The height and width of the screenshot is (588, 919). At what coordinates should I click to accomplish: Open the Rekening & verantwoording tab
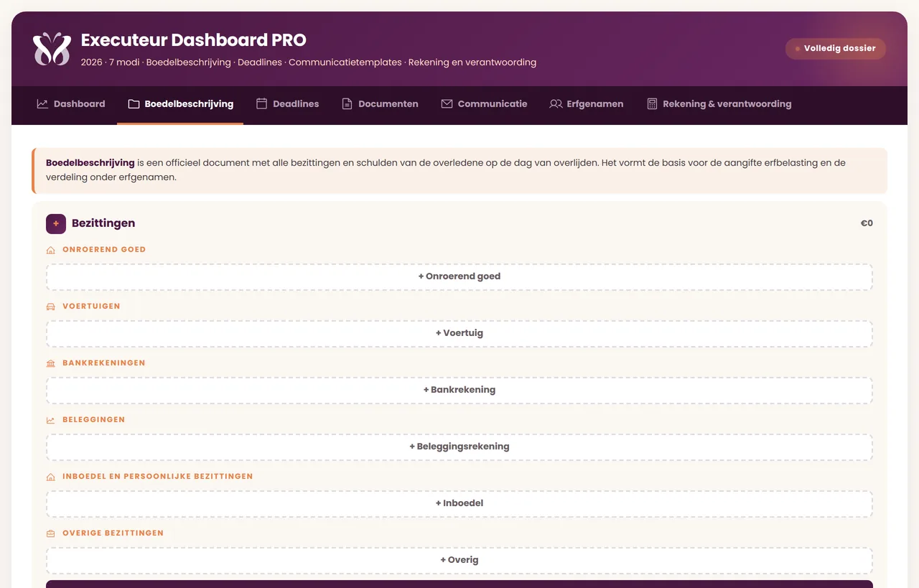point(719,104)
